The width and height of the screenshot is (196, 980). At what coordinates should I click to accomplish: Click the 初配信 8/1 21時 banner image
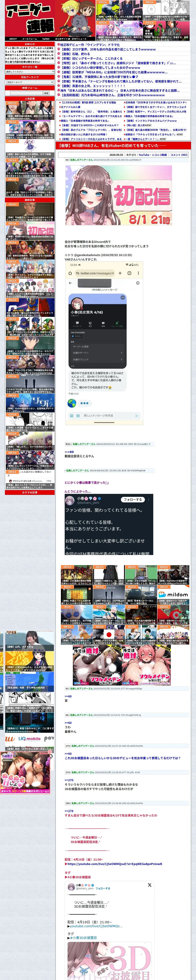click(x=118, y=195)
